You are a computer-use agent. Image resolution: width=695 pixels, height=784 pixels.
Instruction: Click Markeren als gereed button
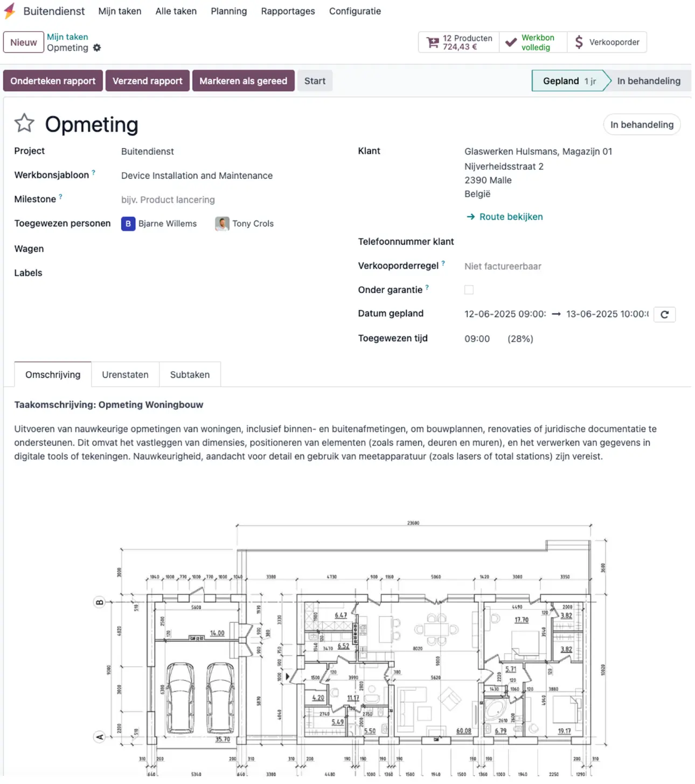click(243, 81)
